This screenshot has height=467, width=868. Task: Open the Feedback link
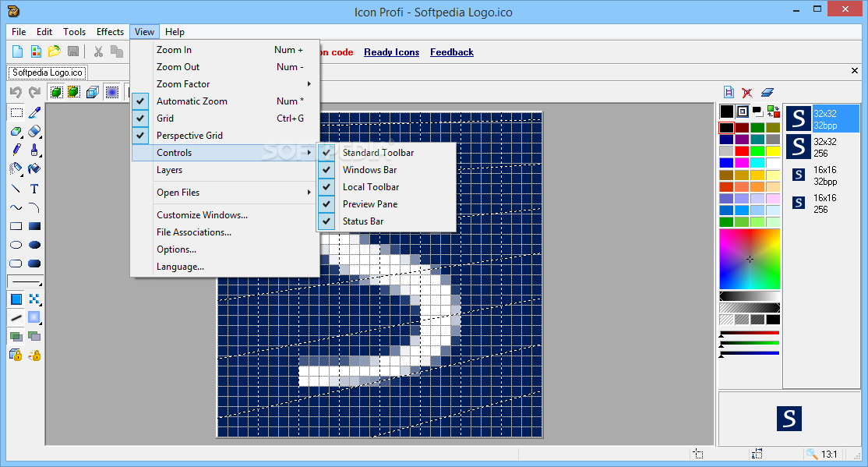(452, 52)
